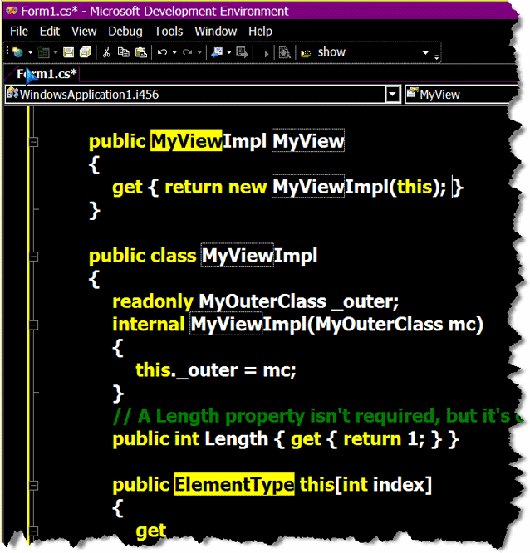Open the Help menu
Image resolution: width=530 pixels, height=553 pixels.
tap(260, 32)
